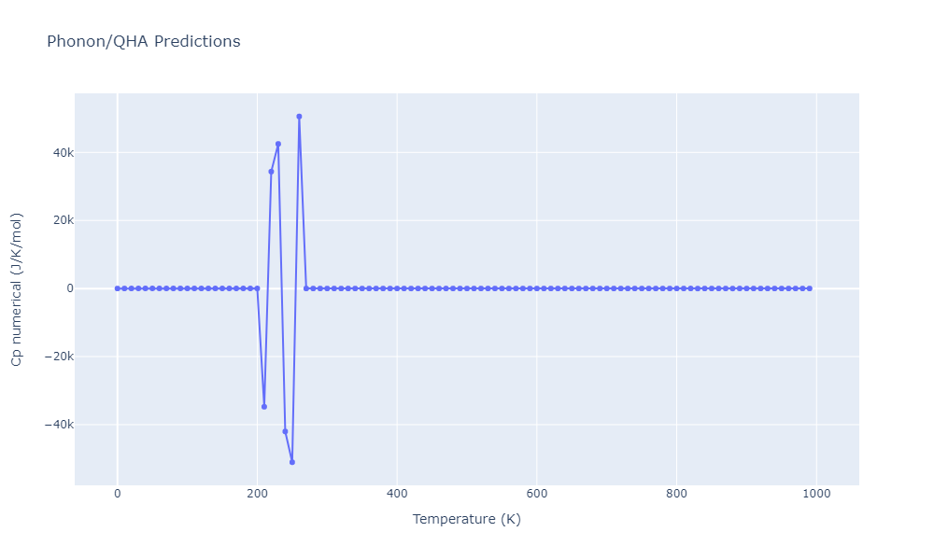Click the first data point at 0 K
Image resolution: width=934 pixels, height=560 pixels.
coord(117,288)
